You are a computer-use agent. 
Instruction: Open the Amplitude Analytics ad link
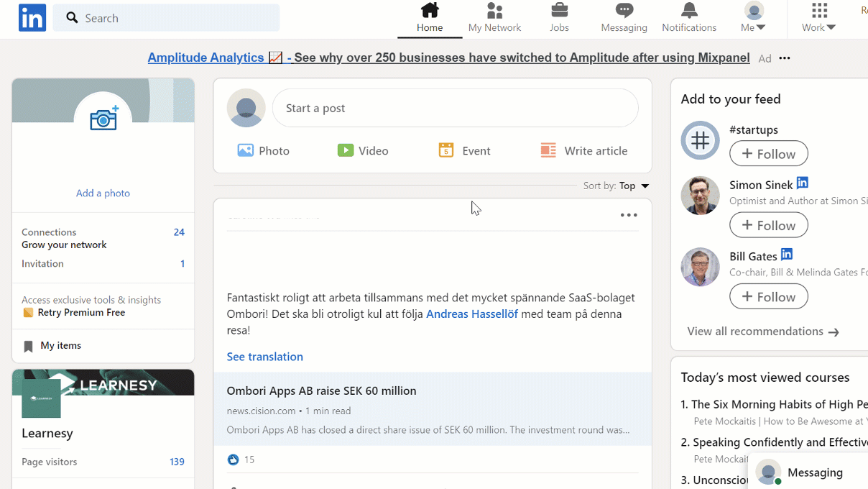(x=448, y=58)
